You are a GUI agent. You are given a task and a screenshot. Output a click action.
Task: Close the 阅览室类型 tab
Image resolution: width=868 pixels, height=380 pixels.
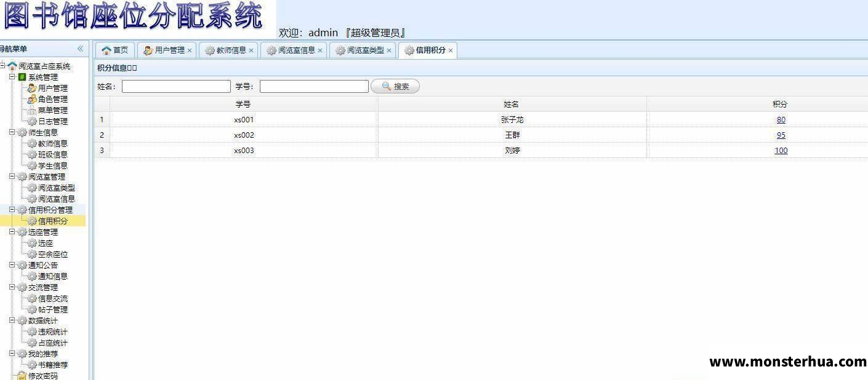[389, 50]
